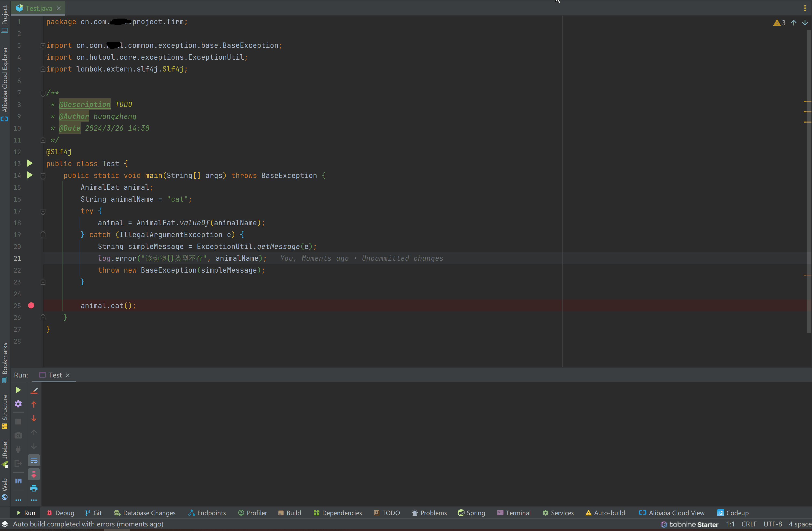Collapse the main method fold marker
812x531 pixels.
coord(43,176)
